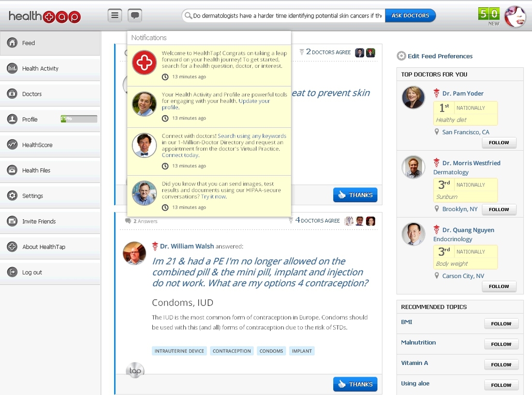The height and width of the screenshot is (395, 532).
Task: Click the CONDOMS tag
Action: click(x=271, y=351)
